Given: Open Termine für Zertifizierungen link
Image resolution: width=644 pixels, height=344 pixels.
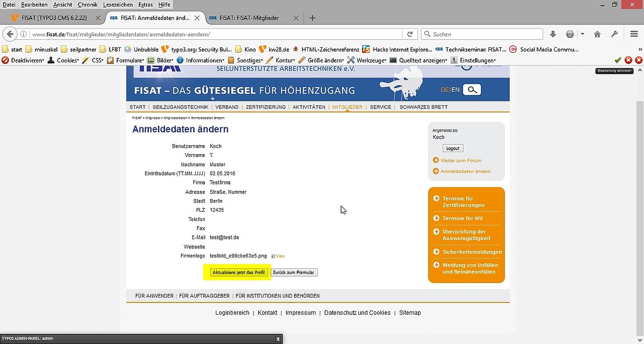Looking at the screenshot, I should pos(463,201).
